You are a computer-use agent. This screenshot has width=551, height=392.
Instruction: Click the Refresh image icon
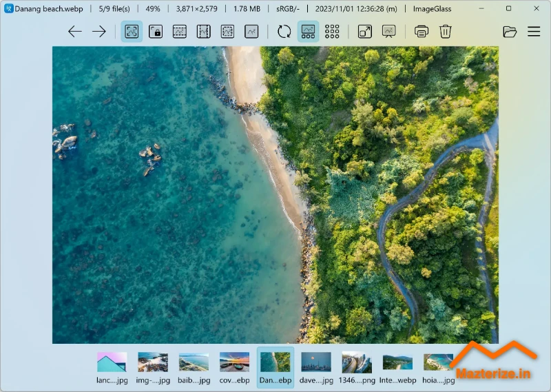click(284, 32)
